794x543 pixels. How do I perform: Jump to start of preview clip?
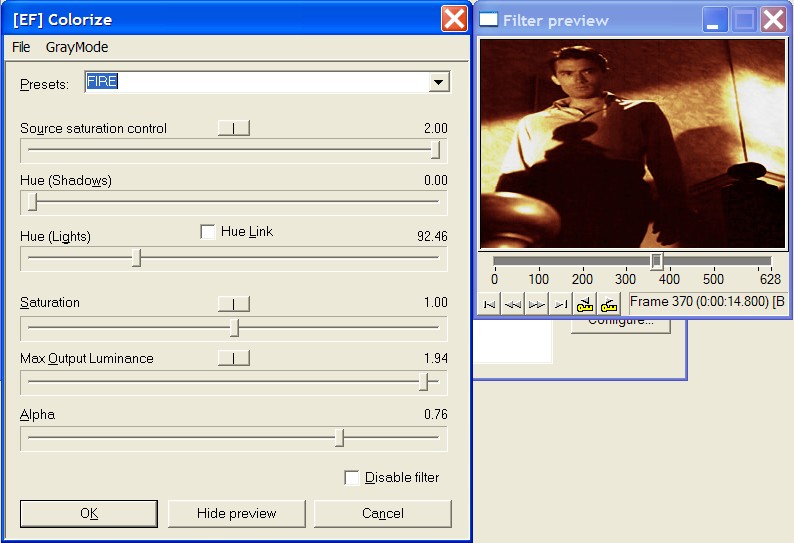click(489, 304)
